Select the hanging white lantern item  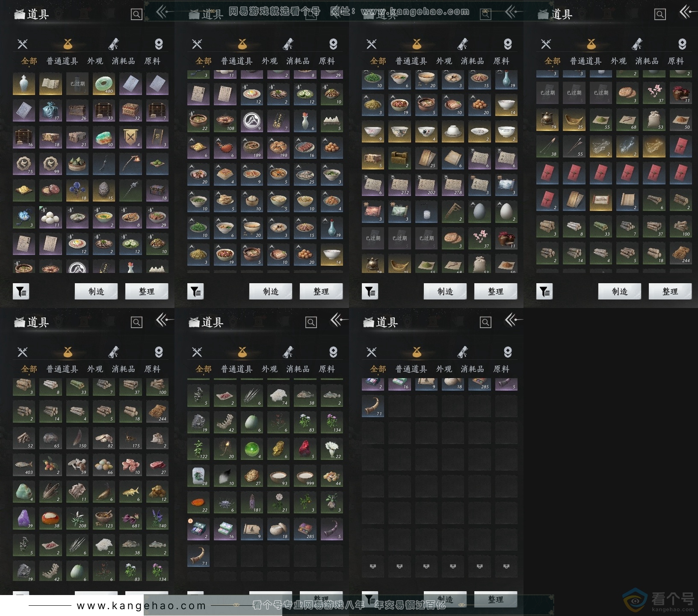(x=426, y=211)
